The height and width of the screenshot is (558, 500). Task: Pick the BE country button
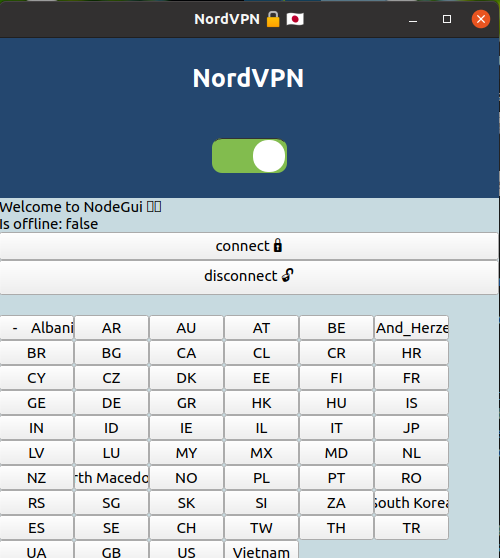[x=336, y=328]
